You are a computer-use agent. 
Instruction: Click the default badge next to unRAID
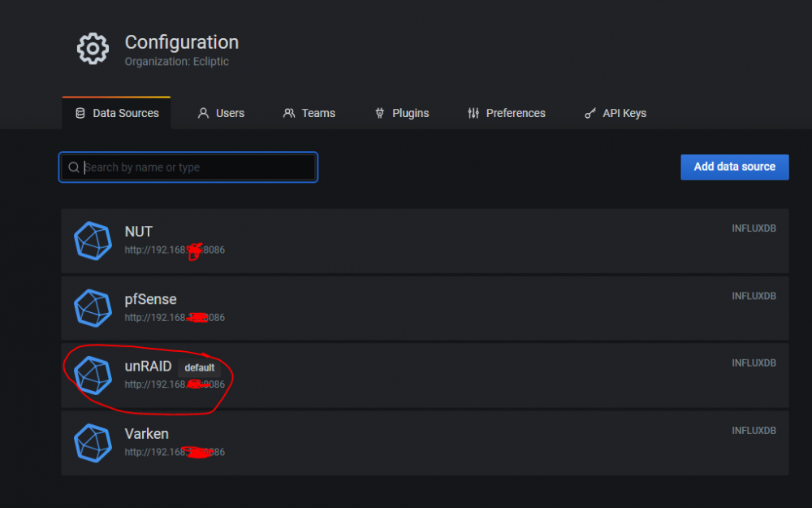pyautogui.click(x=200, y=367)
